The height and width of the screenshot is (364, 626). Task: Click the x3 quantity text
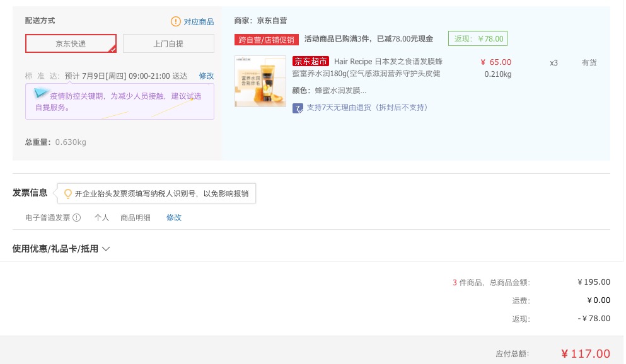click(x=554, y=62)
